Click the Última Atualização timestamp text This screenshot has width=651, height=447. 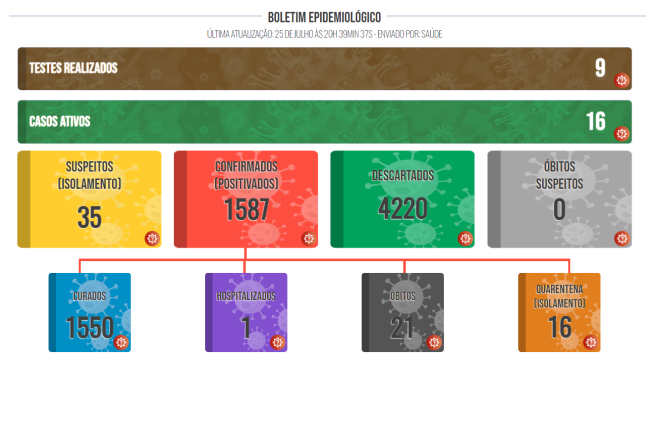pyautogui.click(x=324, y=34)
